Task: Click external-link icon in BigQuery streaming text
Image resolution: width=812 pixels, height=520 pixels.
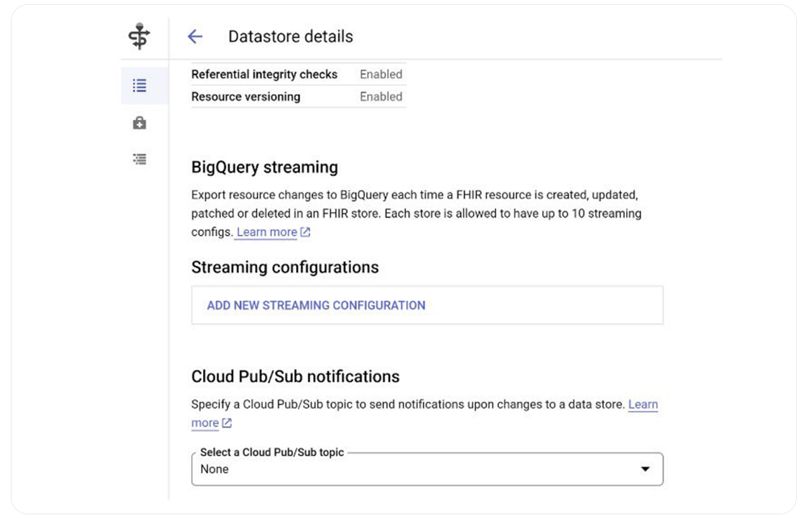Action: (305, 232)
